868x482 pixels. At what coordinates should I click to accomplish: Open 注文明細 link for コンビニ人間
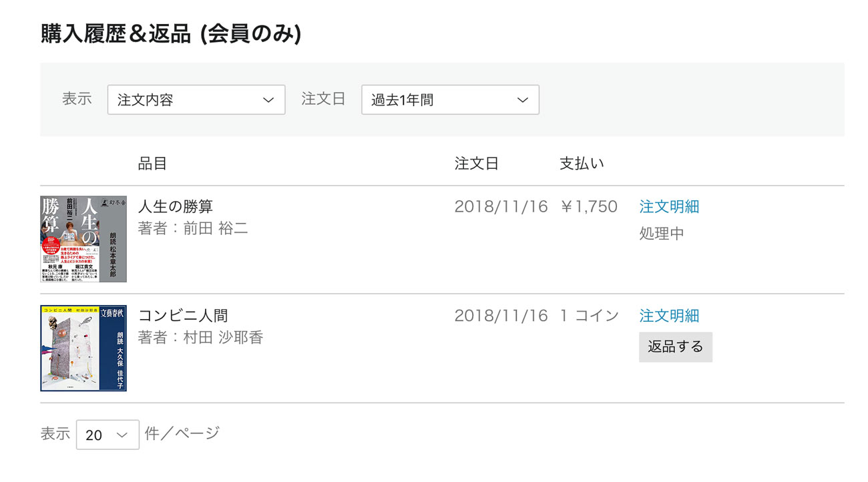point(669,315)
